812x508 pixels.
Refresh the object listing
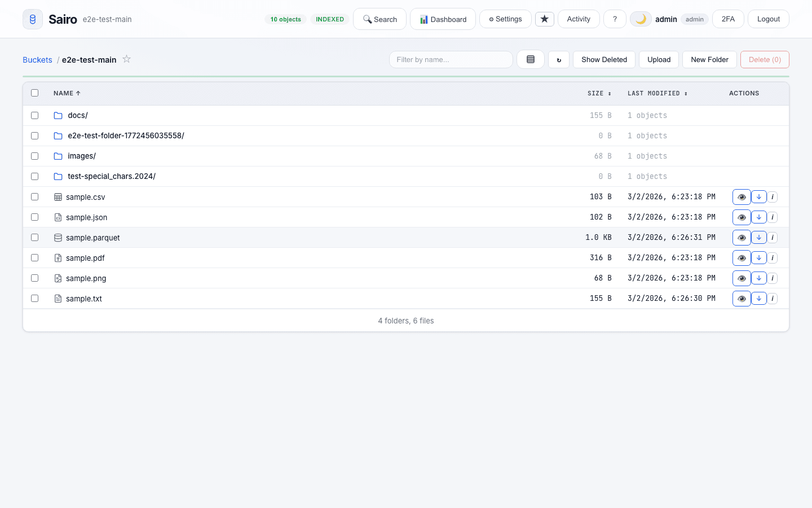(x=559, y=59)
